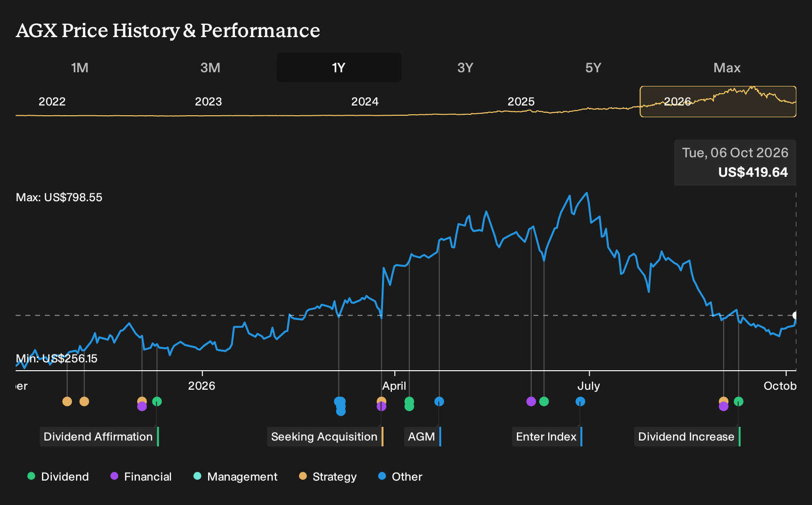Click the white current price point on chart

[x=795, y=316]
